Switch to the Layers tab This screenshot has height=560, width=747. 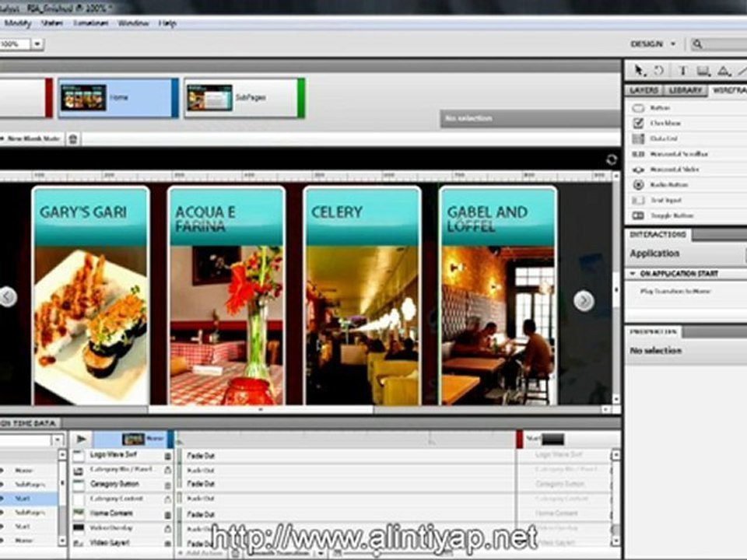644,90
